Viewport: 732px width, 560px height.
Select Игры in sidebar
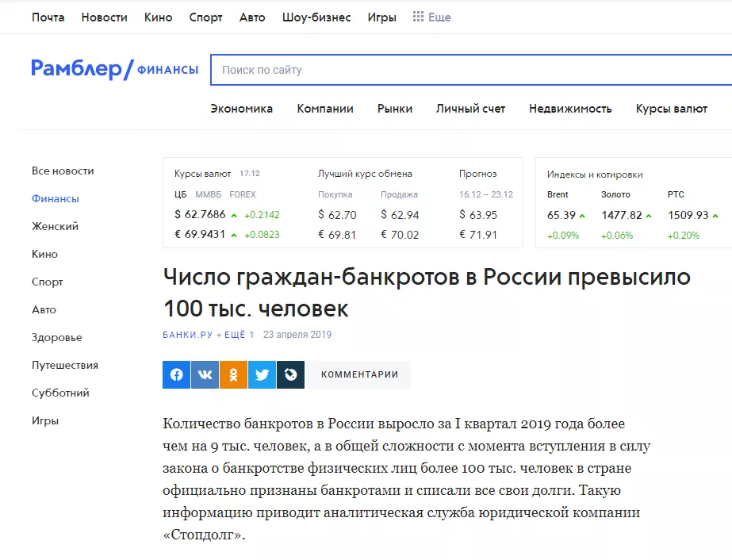click(45, 421)
